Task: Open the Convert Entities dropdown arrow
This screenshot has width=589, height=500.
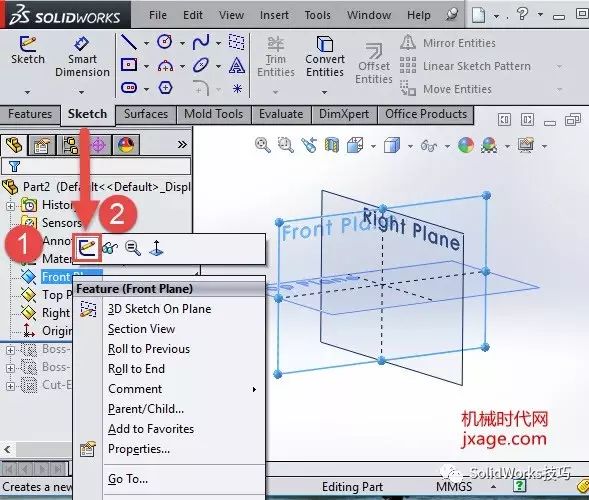Action: tap(324, 92)
